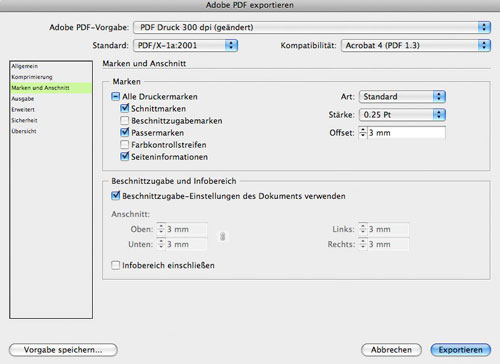Click the Links bleed stepper arrows

point(363,229)
